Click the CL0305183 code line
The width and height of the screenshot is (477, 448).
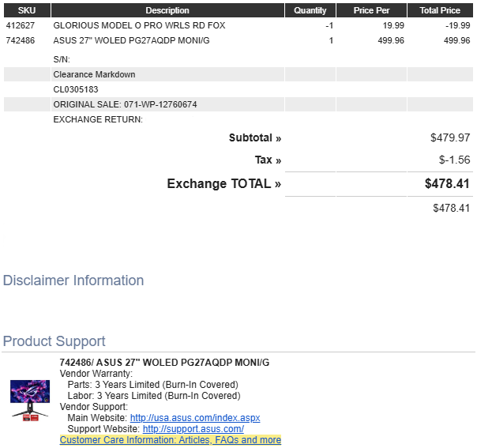coord(76,89)
